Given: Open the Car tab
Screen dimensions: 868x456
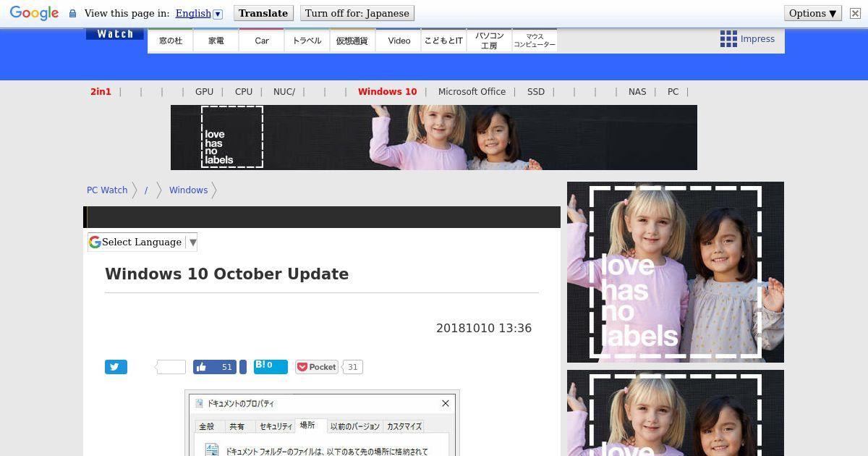Looking at the screenshot, I should [262, 41].
